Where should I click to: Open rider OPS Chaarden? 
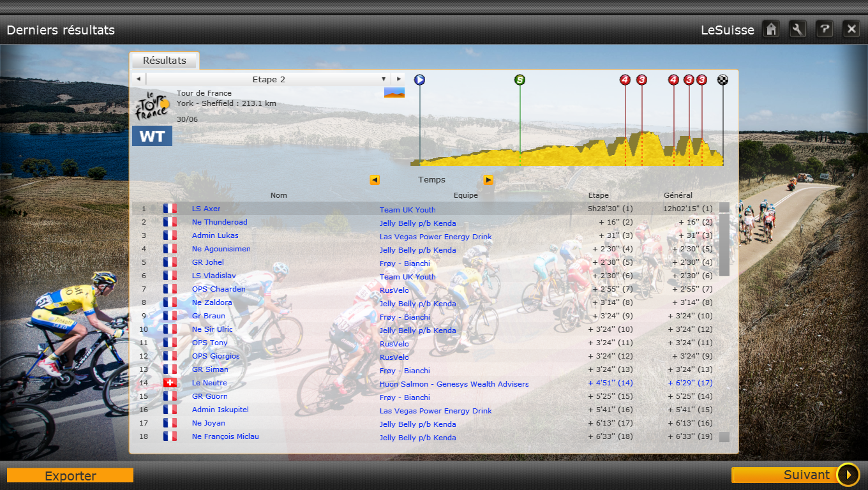(219, 289)
